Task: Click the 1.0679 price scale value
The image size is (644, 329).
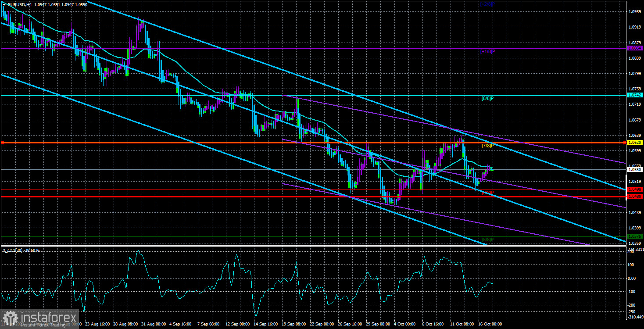Action: click(634, 120)
